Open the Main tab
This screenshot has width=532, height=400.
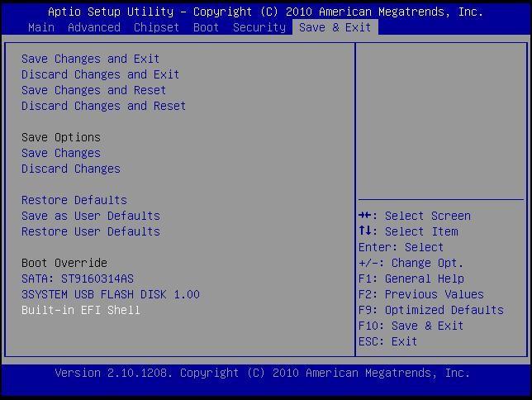click(x=40, y=27)
